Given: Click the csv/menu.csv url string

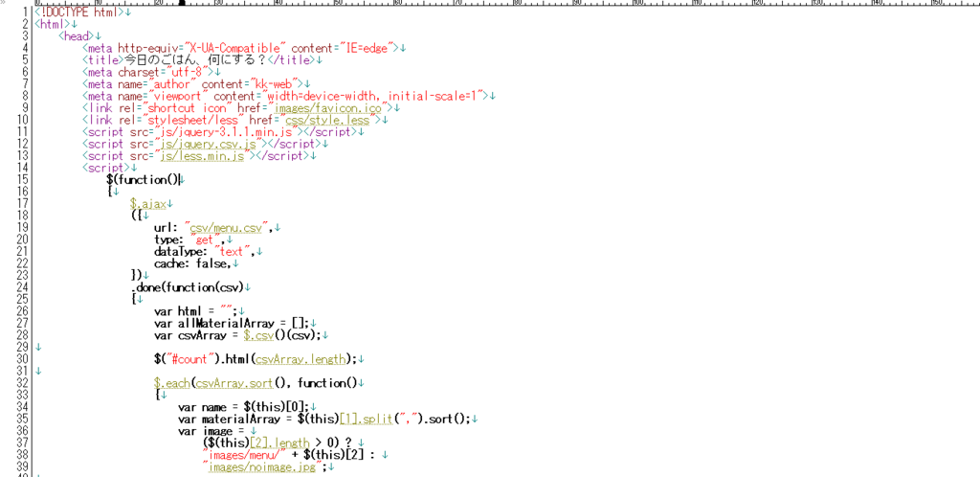Looking at the screenshot, I should 226,227.
